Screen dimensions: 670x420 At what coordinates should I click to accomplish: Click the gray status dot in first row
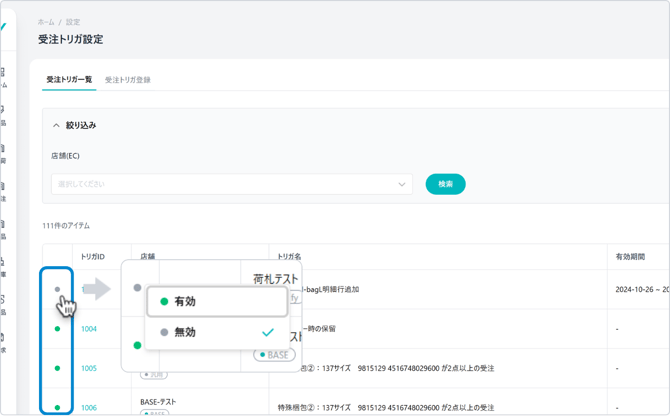[57, 289]
